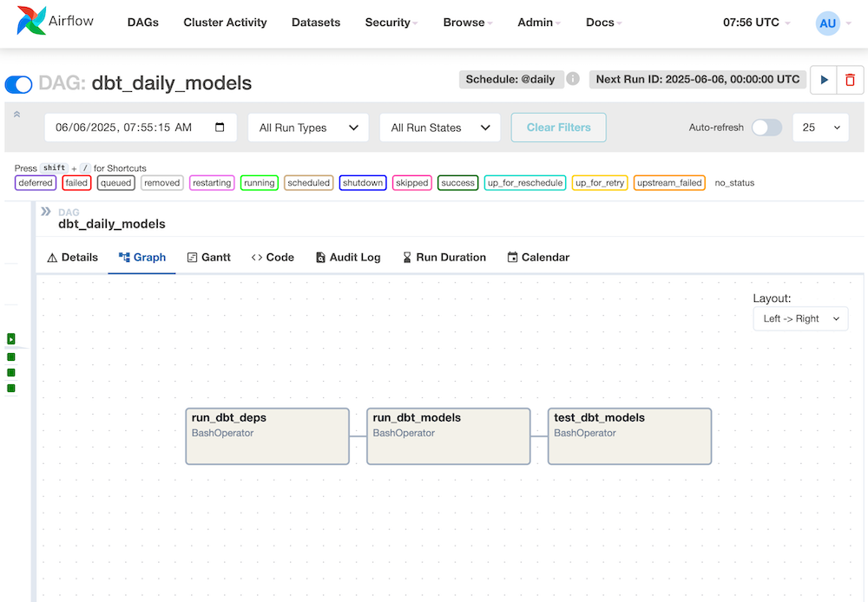Screen dimensions: 868x602
Task: Switch to the Gantt tab
Action: coord(208,258)
